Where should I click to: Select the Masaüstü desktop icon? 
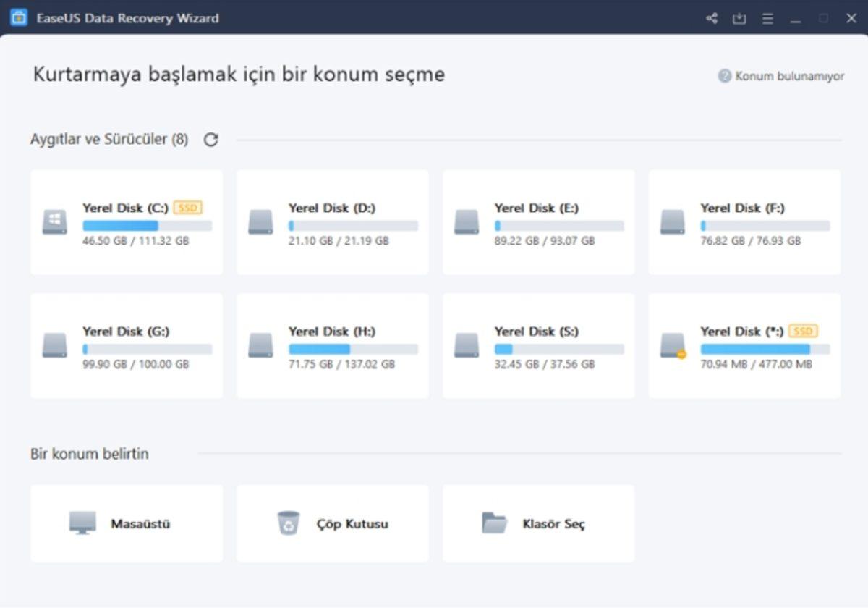83,523
